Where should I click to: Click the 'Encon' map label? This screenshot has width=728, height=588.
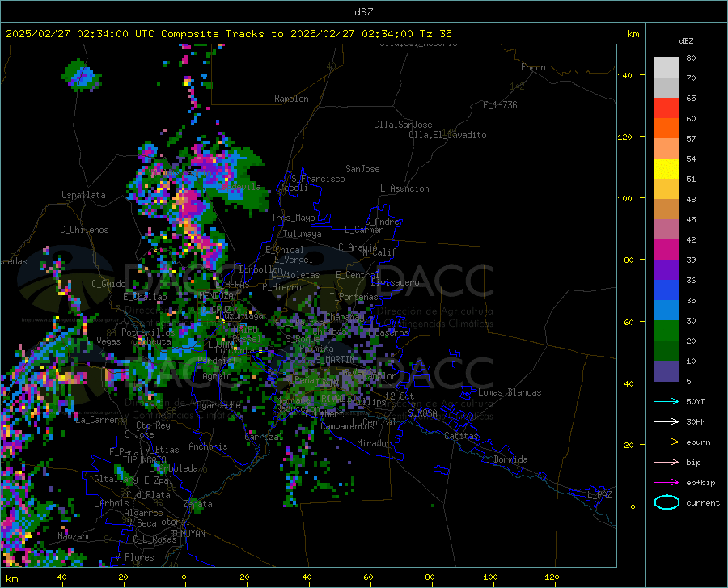(x=533, y=67)
